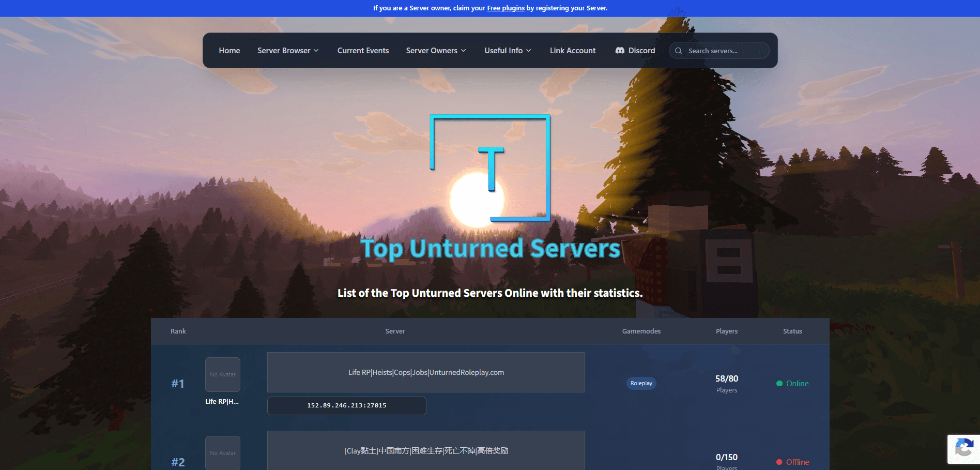The width and height of the screenshot is (980, 470).
Task: Select the IP address 152.89.246.213:27015
Action: tap(346, 405)
